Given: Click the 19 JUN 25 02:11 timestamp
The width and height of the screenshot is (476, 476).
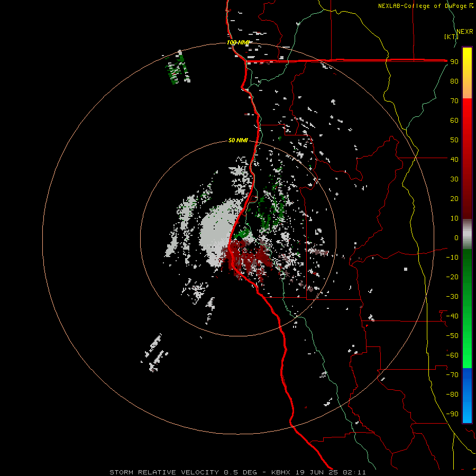Looking at the screenshot, I should [331, 472].
